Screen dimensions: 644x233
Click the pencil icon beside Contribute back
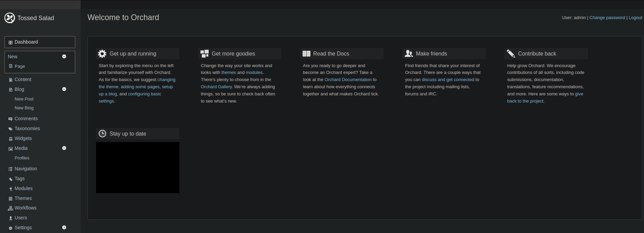511,54
